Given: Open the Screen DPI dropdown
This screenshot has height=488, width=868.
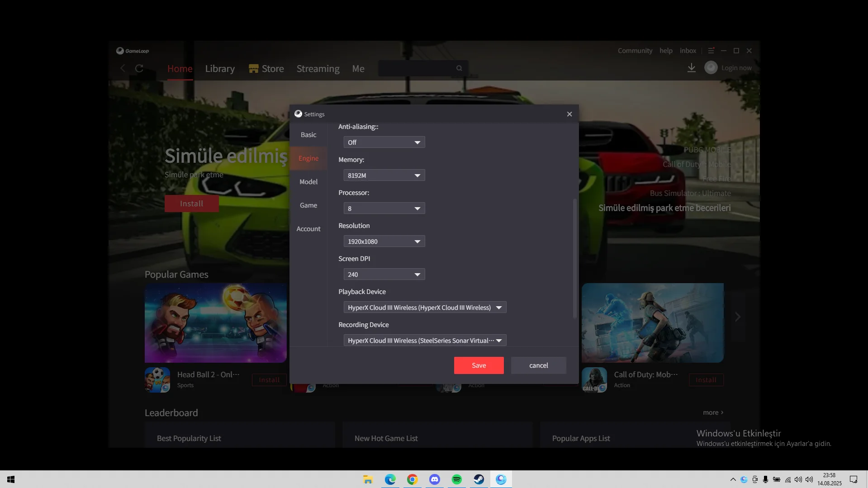Looking at the screenshot, I should coord(384,275).
